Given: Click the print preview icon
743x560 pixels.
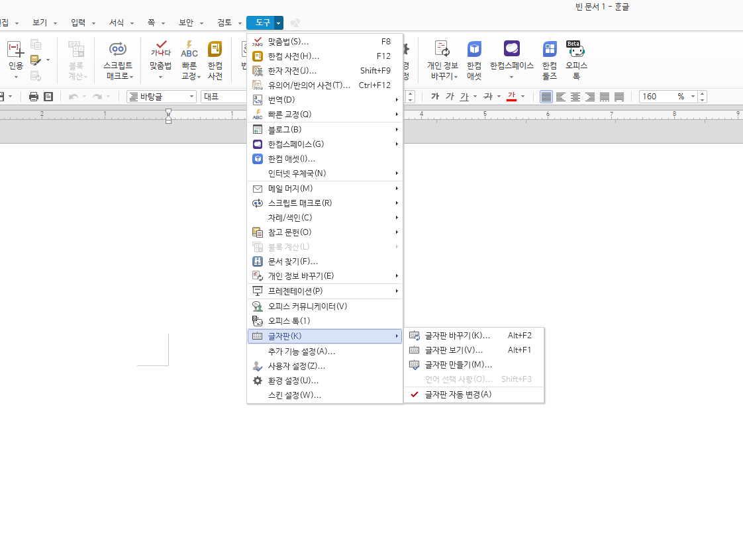Looking at the screenshot, I should (48, 97).
